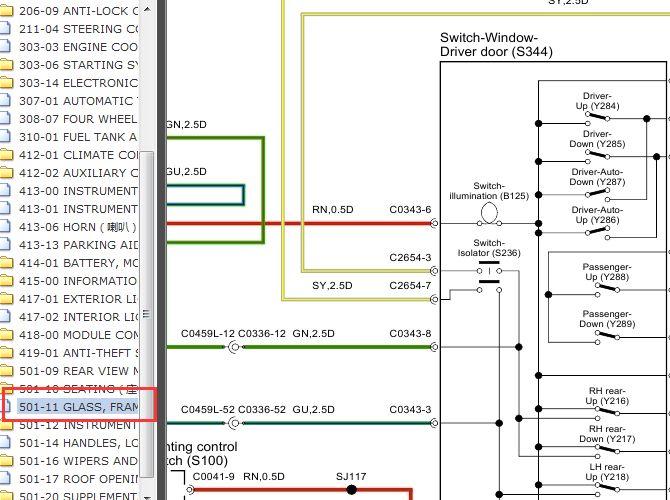Click the bookmarks panel scrollbar thumb
670x500 pixels.
pyautogui.click(x=147, y=314)
